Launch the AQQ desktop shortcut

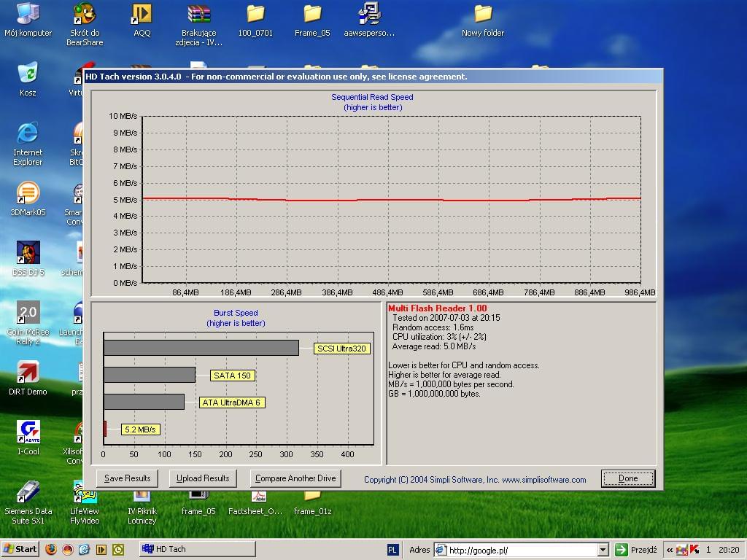coord(142,19)
